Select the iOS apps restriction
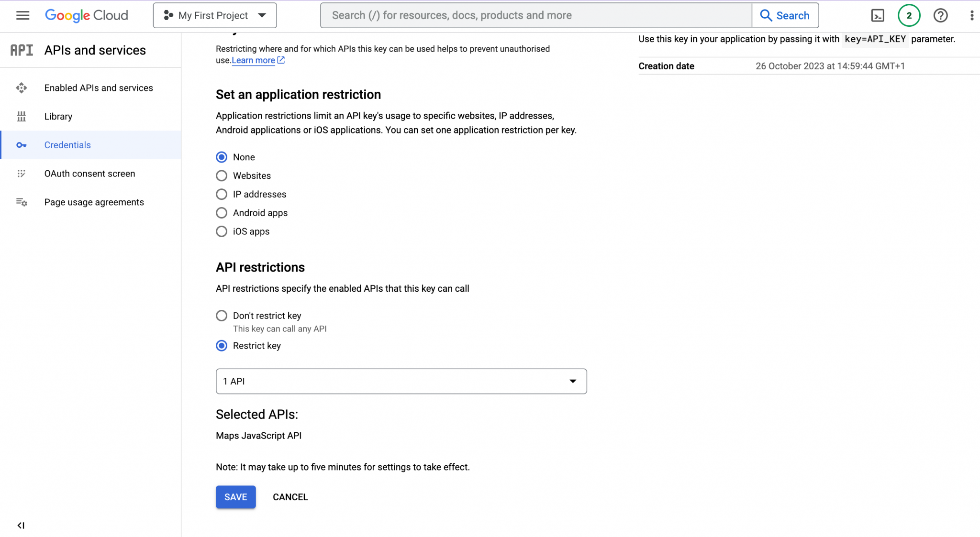Viewport: 980px width, 537px height. (222, 231)
